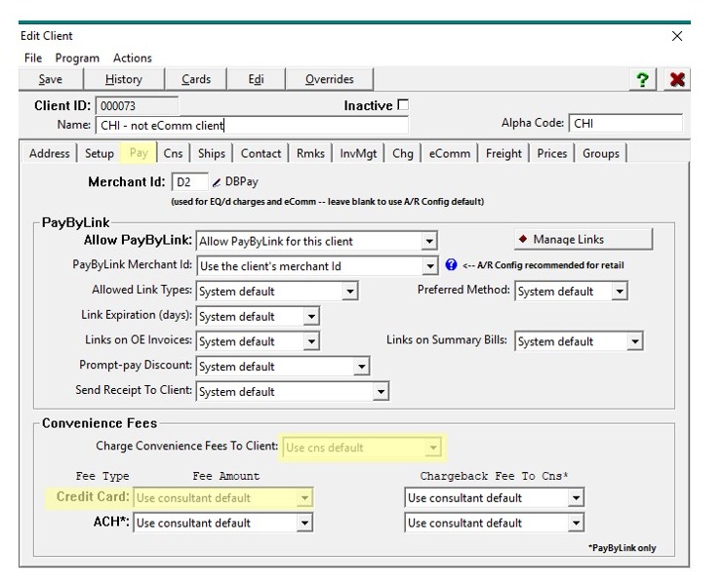Open the eComm tab
The image size is (724, 588).
(450, 153)
